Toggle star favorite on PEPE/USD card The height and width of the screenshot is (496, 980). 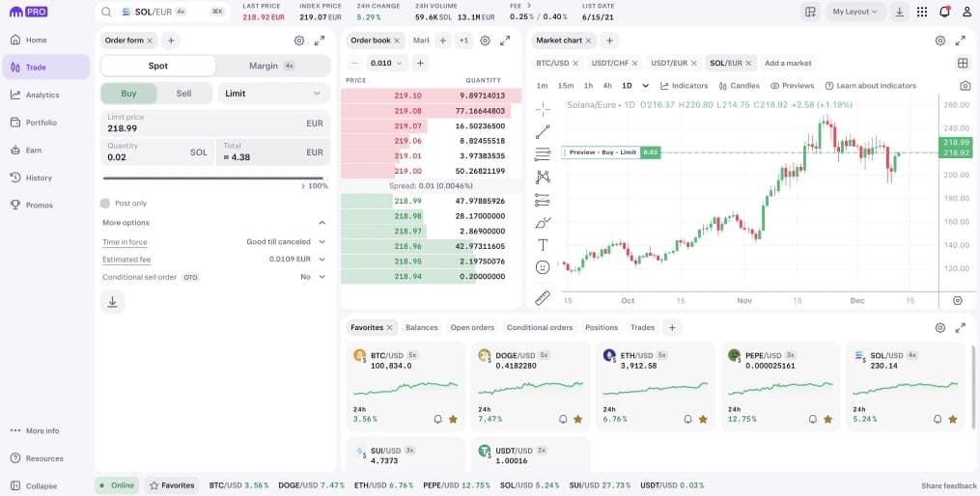pos(828,419)
